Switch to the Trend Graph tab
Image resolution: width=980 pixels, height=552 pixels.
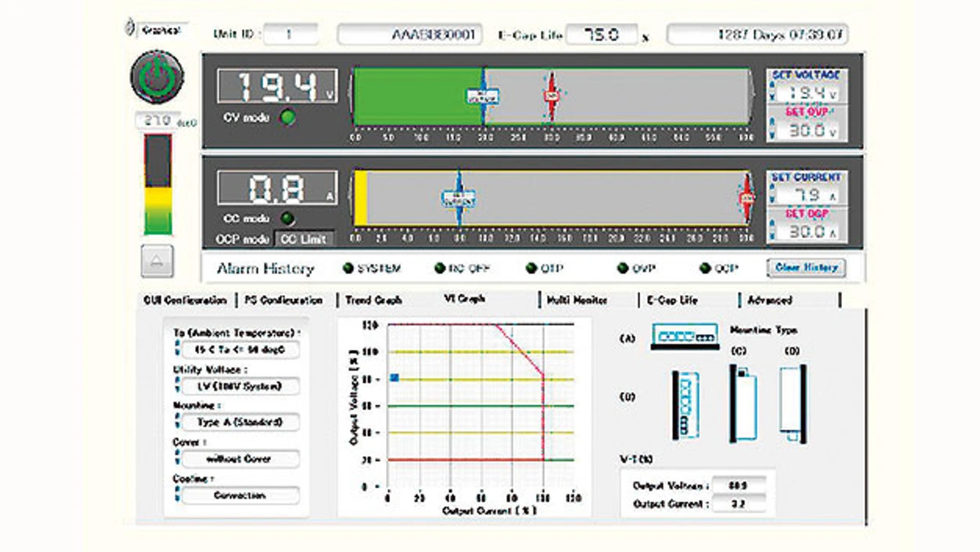pyautogui.click(x=374, y=299)
